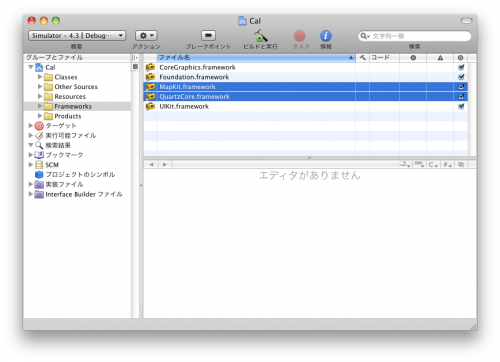Click the コード column header
This screenshot has height=362, width=500.
tap(384, 58)
